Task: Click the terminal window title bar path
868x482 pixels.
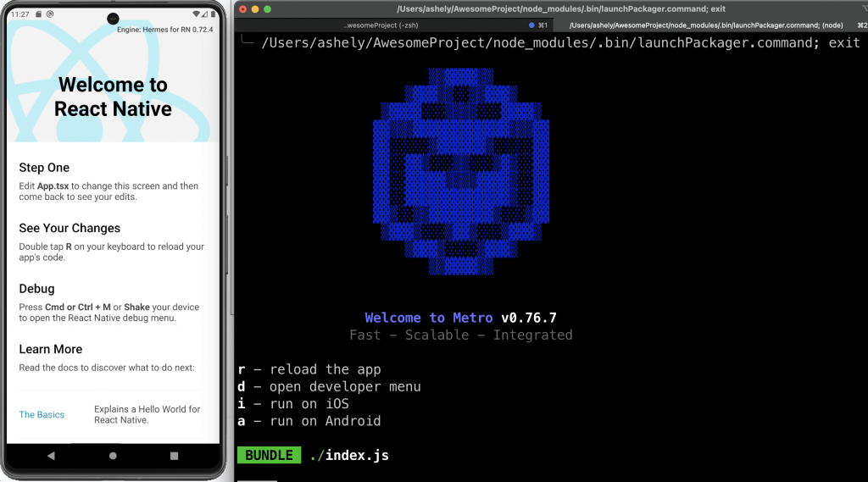Action: [x=561, y=8]
